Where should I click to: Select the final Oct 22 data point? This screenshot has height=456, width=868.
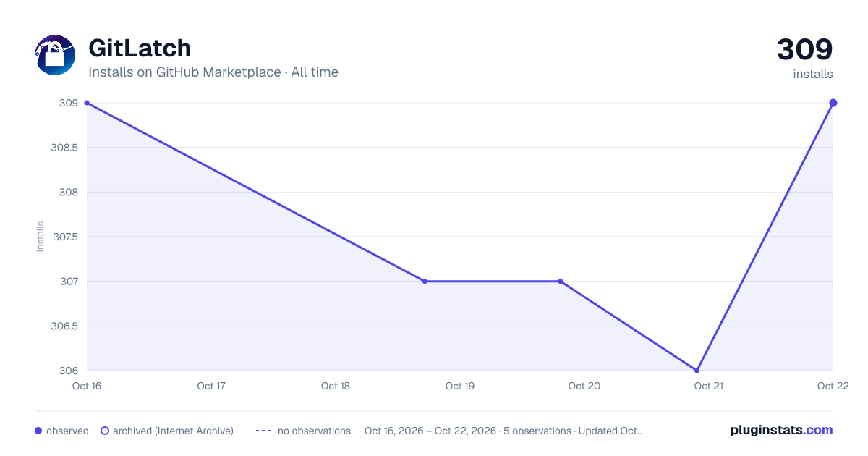(x=833, y=103)
